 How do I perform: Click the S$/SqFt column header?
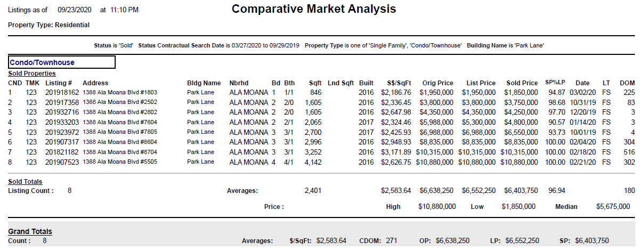coord(399,83)
